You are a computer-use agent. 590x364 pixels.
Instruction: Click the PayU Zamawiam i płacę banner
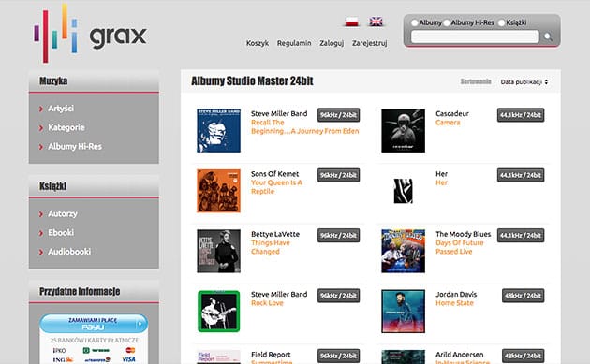(94, 324)
